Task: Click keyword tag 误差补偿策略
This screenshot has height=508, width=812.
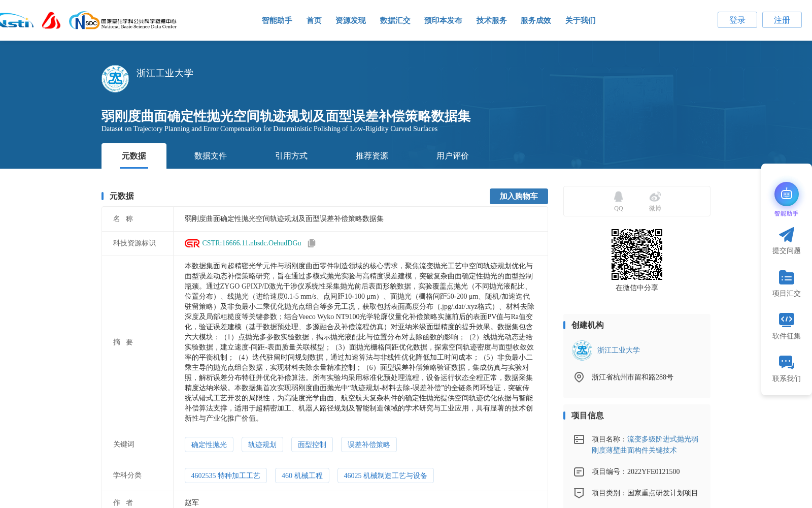Action: tap(369, 444)
